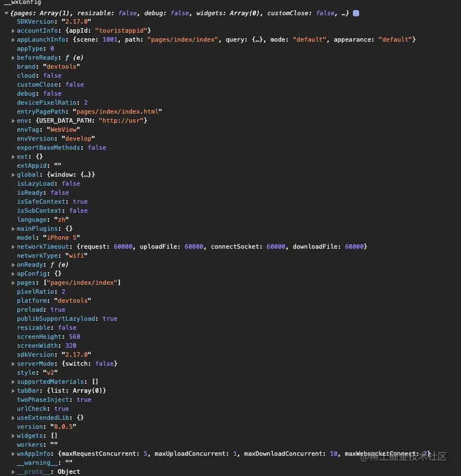Select the language "zh" value
Image resolution: width=461 pixels, height=476 pixels.
click(x=61, y=219)
